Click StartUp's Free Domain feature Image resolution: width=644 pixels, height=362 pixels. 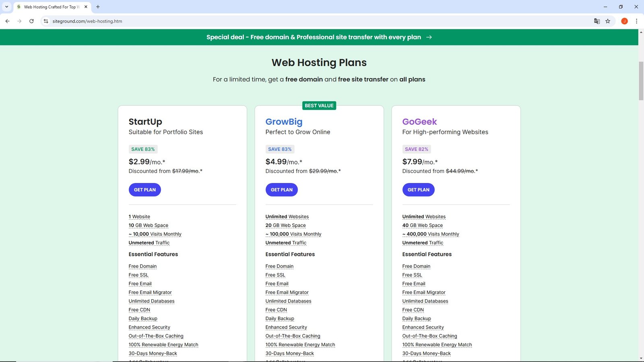tap(142, 266)
